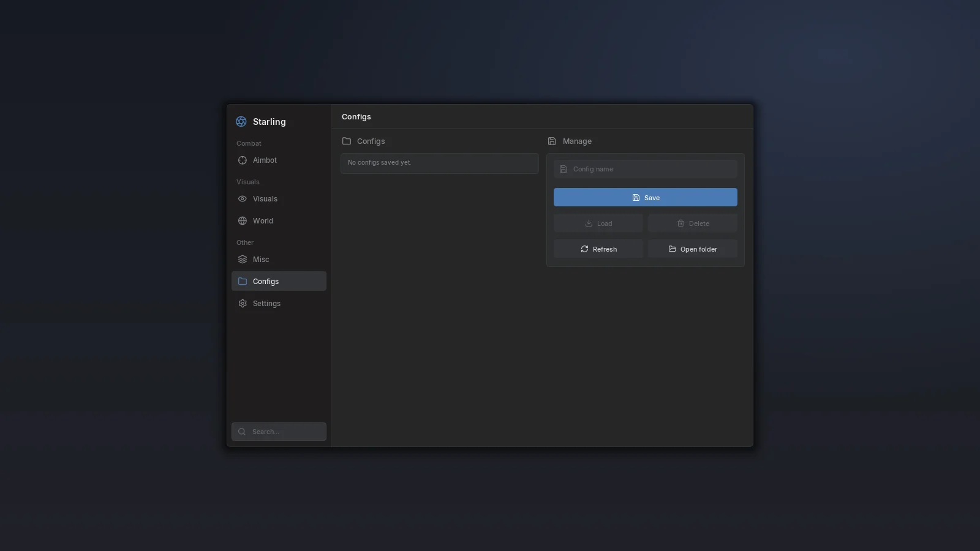Click the 'No configs saved yet.' message

point(380,163)
